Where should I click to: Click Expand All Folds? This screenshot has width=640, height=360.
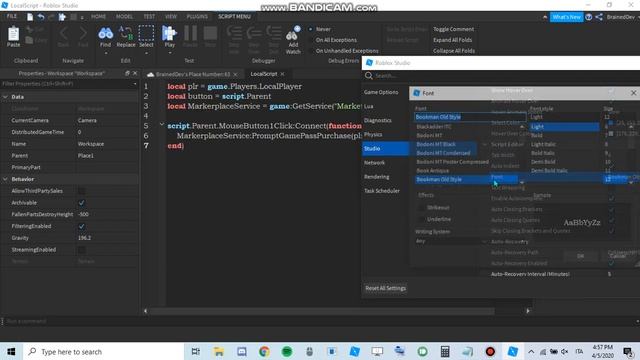point(452,40)
